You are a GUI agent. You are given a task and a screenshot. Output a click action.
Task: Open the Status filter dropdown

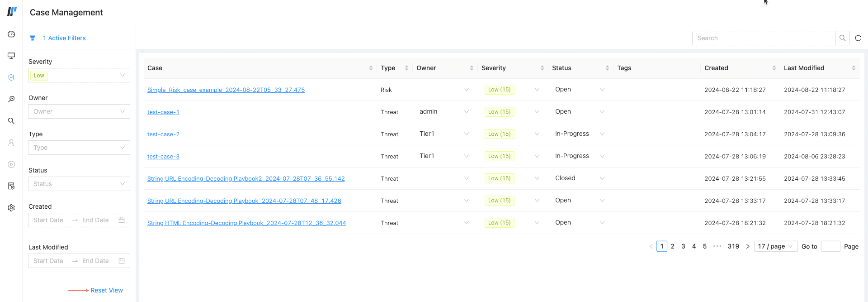point(79,184)
